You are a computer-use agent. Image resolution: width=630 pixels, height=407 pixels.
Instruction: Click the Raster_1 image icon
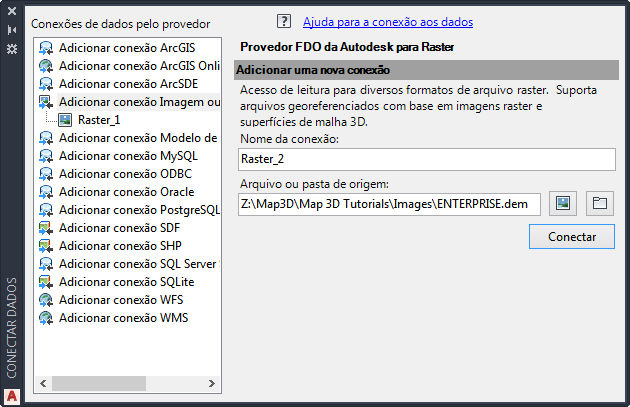pyautogui.click(x=65, y=120)
